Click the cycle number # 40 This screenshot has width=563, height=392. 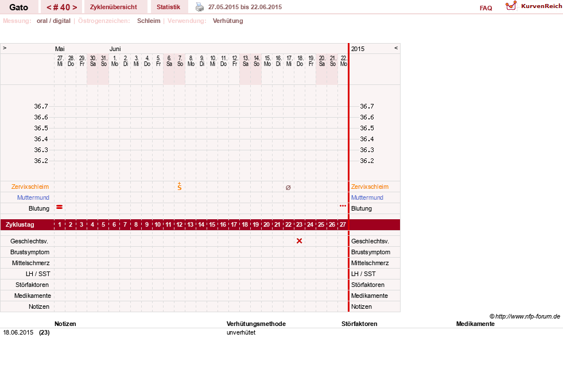click(62, 7)
